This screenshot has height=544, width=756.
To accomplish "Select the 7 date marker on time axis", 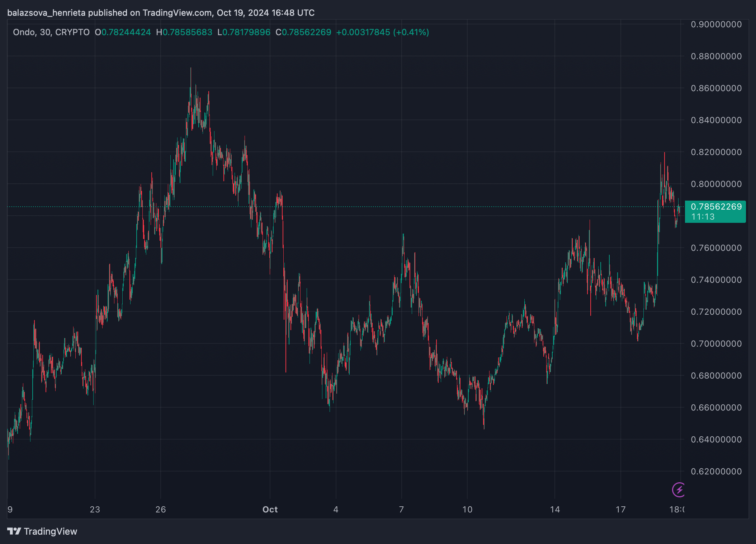I will click(x=401, y=510).
